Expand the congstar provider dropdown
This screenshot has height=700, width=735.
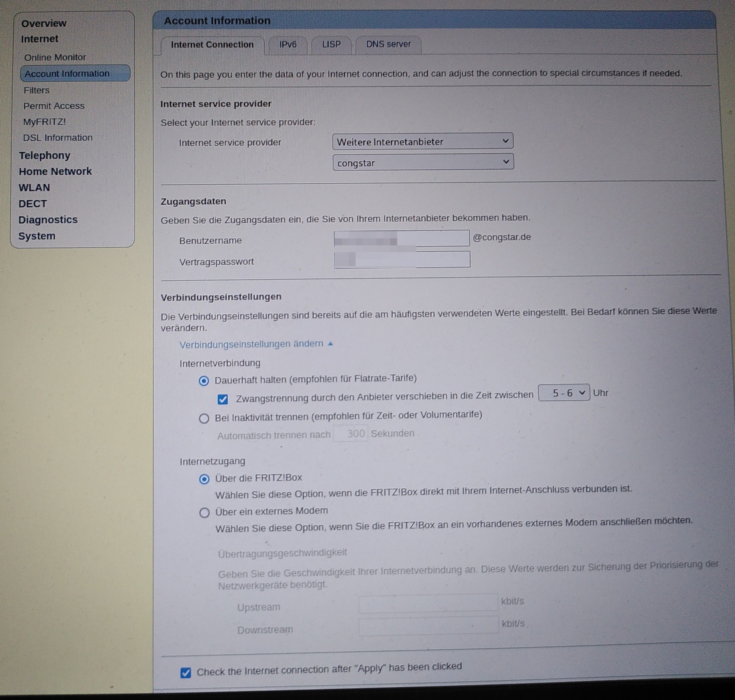click(x=422, y=163)
